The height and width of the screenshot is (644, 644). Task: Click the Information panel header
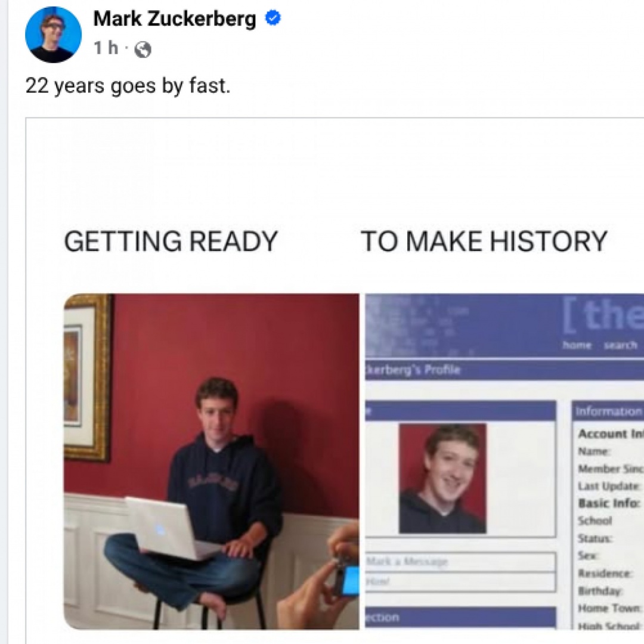click(x=608, y=411)
